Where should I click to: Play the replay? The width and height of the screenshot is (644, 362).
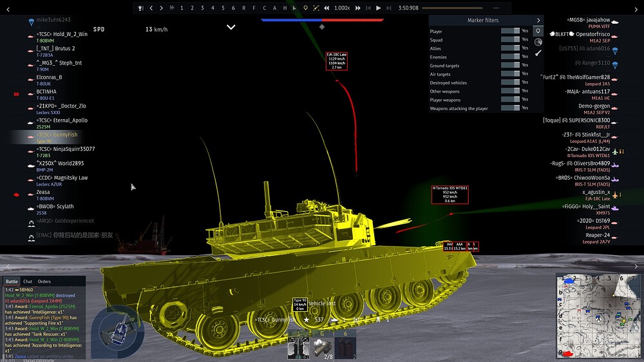(378, 8)
